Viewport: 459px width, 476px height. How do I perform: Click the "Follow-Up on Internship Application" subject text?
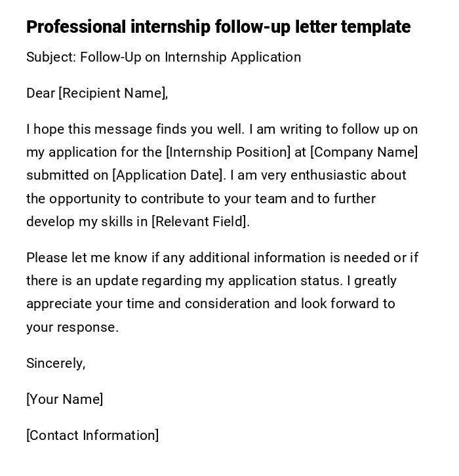tap(190, 57)
